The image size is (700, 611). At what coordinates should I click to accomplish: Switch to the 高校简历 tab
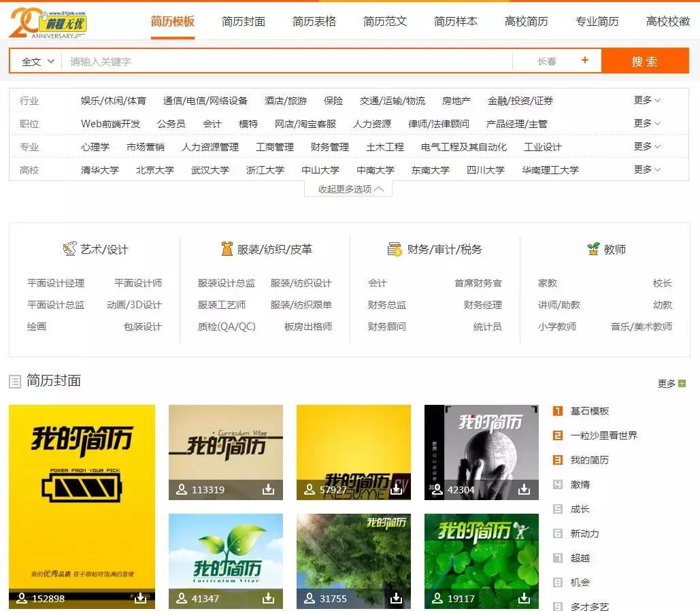point(527,21)
